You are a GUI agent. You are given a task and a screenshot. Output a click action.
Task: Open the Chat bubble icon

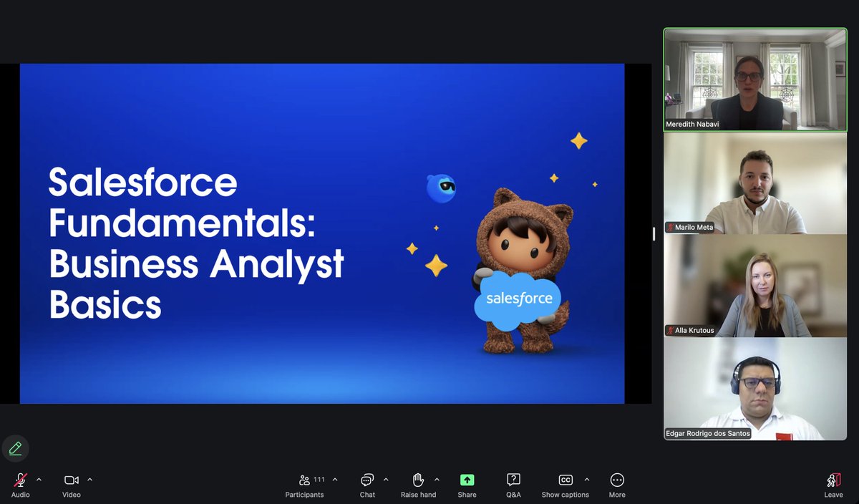[x=367, y=480]
